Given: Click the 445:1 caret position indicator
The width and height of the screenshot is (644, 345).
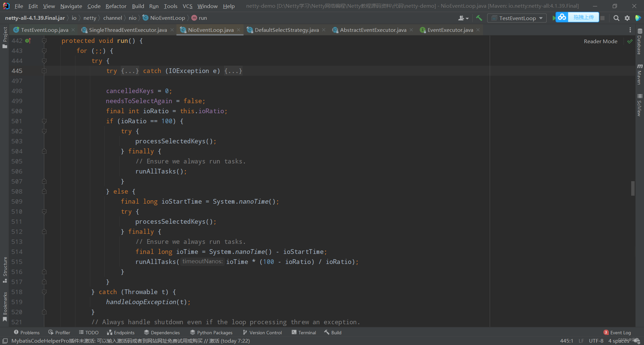Looking at the screenshot, I should pos(567,341).
